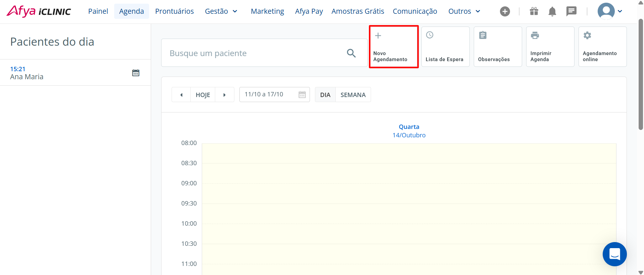Open the Painel menu item

[98, 11]
